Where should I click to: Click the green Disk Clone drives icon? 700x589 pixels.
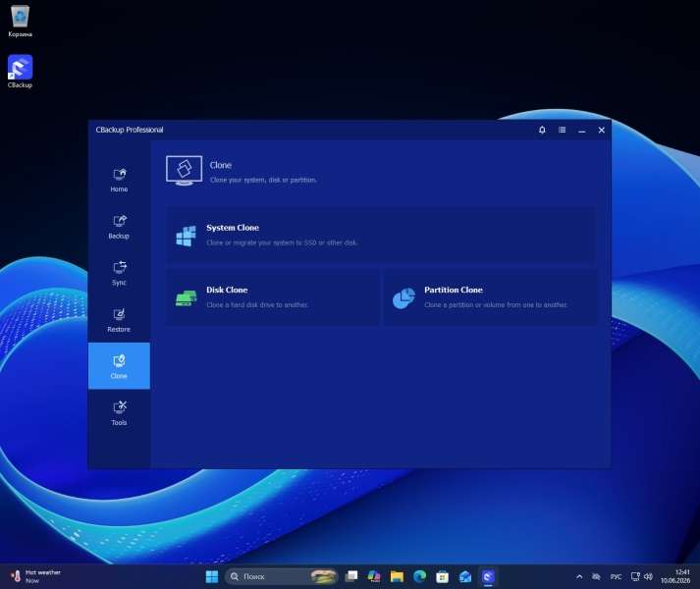click(x=186, y=297)
